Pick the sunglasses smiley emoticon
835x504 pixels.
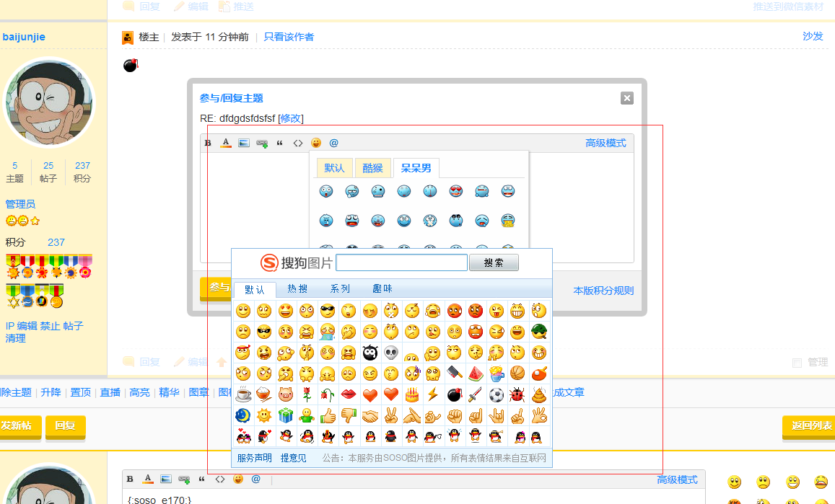click(328, 311)
